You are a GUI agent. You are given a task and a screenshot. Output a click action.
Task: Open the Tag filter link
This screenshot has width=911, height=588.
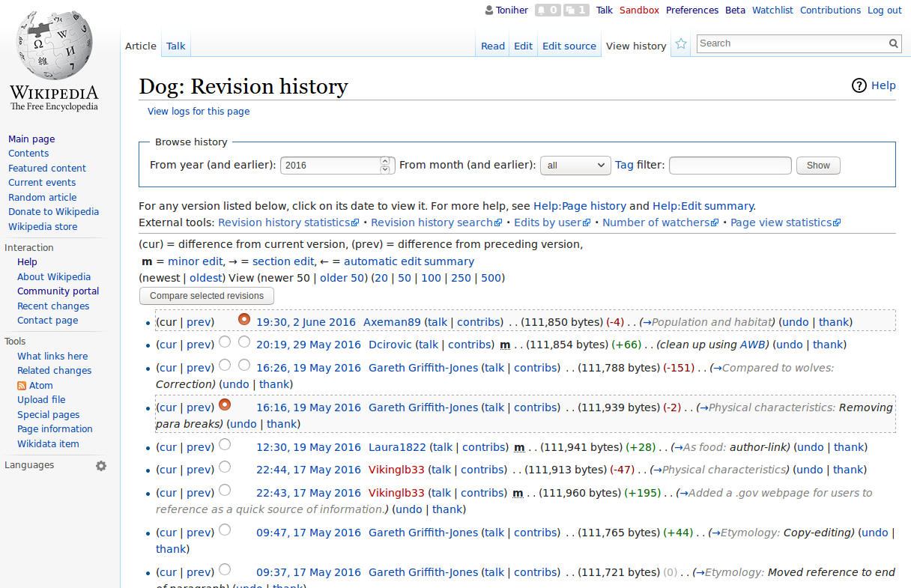click(x=624, y=165)
